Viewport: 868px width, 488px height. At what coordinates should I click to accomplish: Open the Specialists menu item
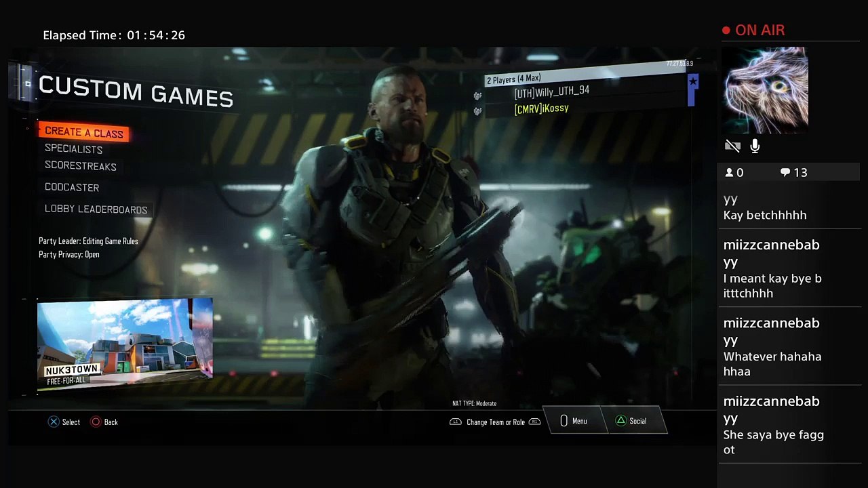74,149
